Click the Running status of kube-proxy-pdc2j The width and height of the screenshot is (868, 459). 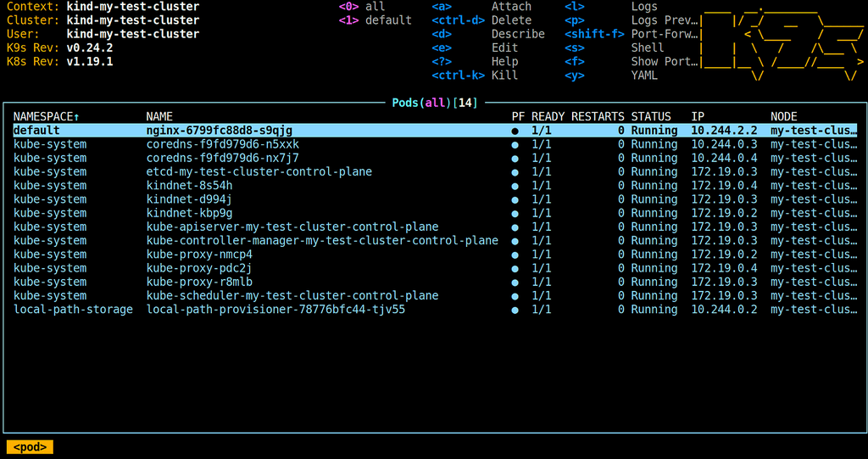point(654,269)
